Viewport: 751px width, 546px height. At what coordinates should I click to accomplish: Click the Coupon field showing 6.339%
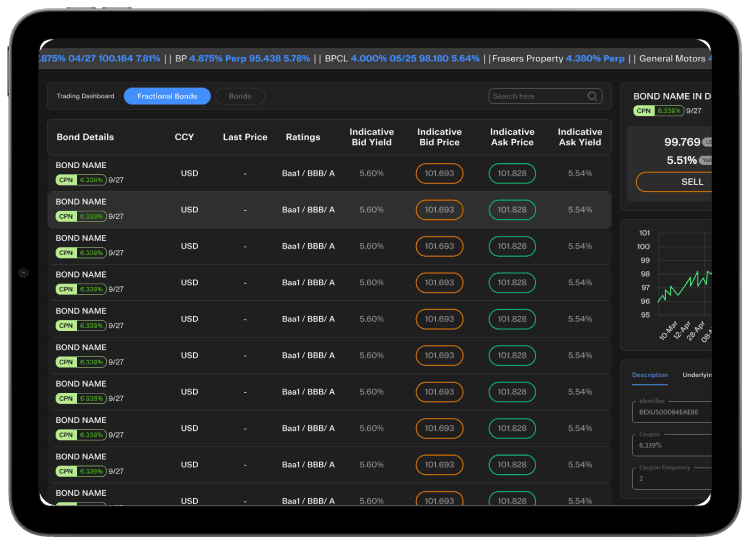pos(672,445)
